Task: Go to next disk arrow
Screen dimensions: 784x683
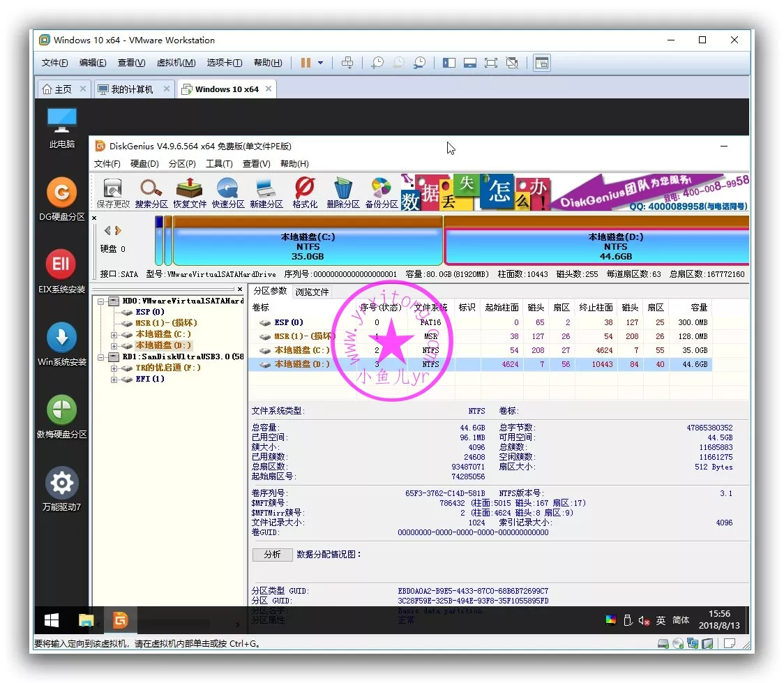Action: (x=118, y=230)
